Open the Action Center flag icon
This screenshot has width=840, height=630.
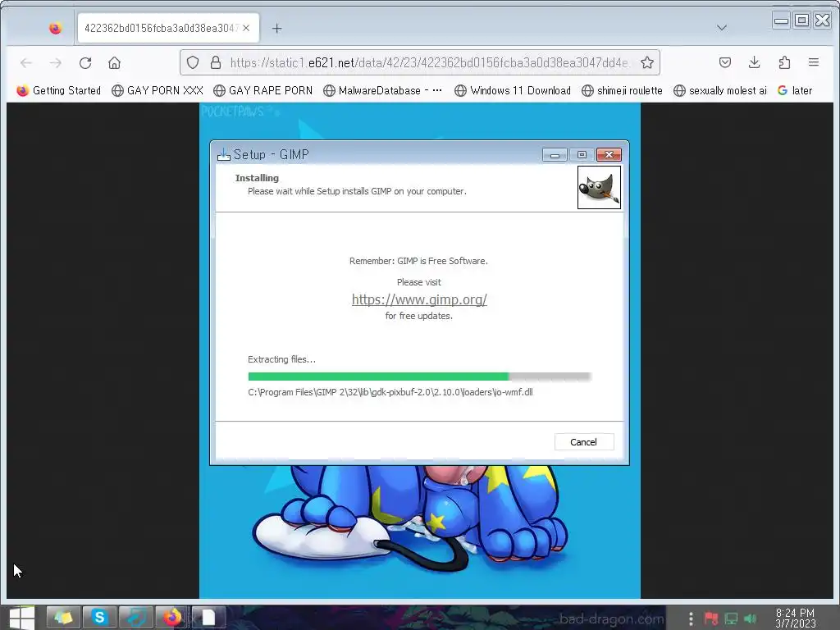(711, 619)
